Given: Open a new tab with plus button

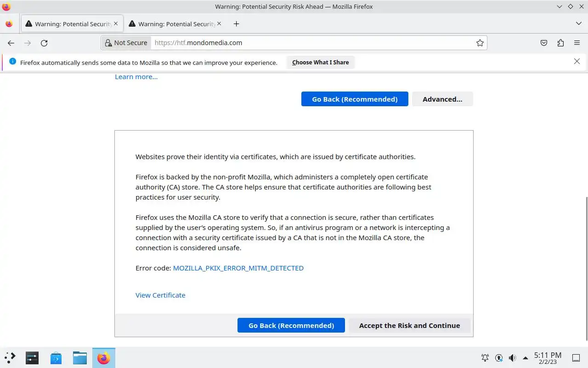Looking at the screenshot, I should pyautogui.click(x=236, y=24).
